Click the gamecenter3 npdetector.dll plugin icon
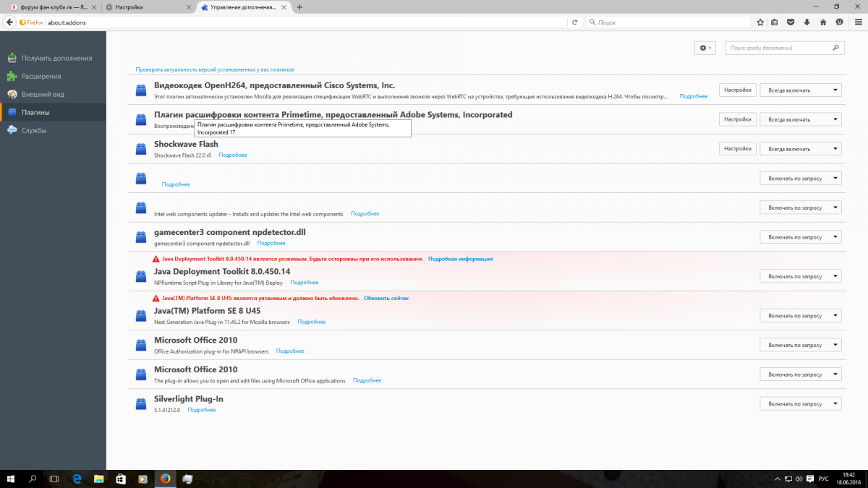868x488 pixels. point(141,237)
